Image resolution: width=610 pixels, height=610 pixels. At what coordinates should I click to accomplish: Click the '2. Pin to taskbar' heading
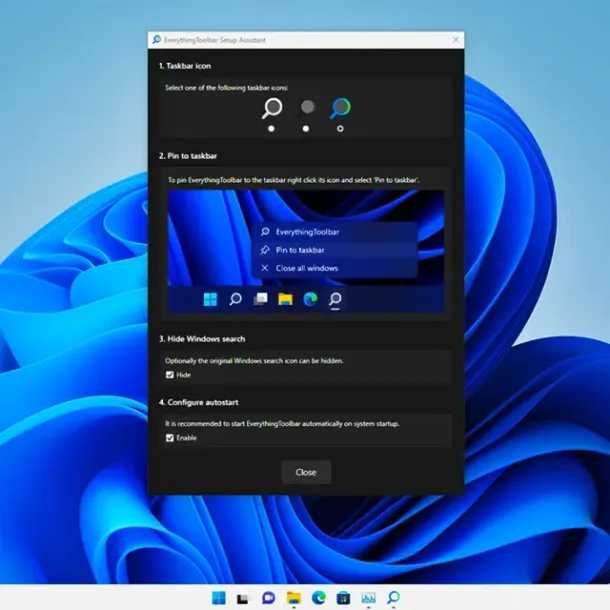188,156
